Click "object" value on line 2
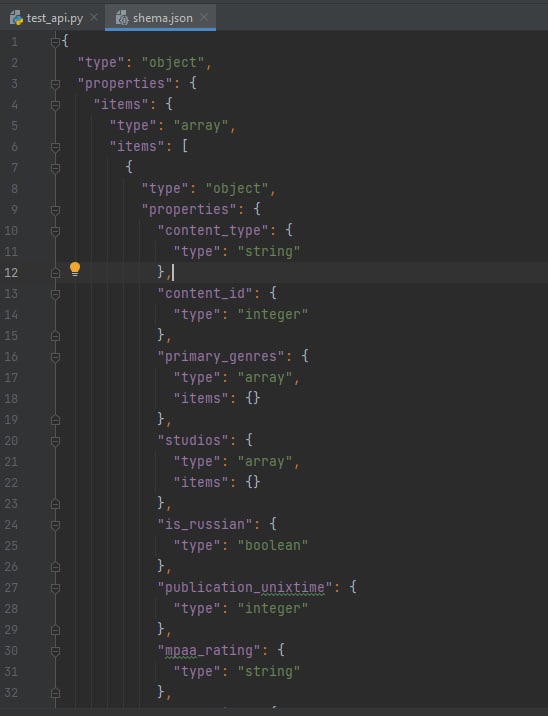Image resolution: width=548 pixels, height=716 pixels. pos(173,63)
